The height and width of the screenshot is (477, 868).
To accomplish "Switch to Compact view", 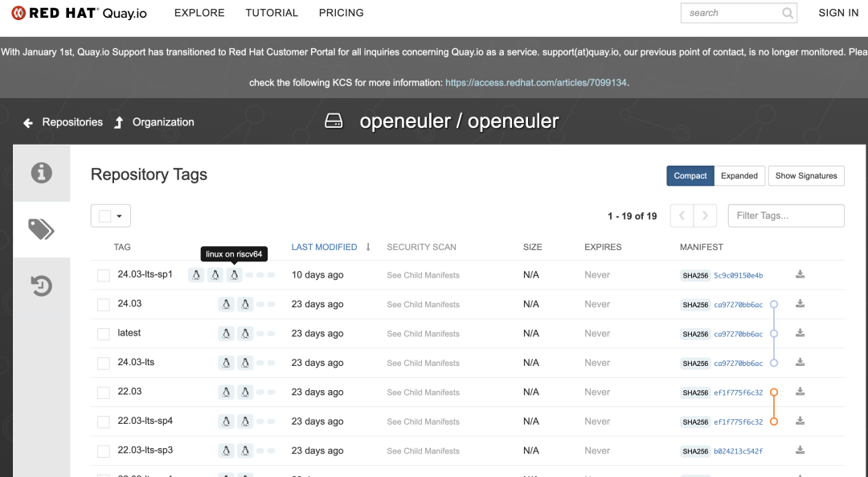I will click(x=690, y=175).
